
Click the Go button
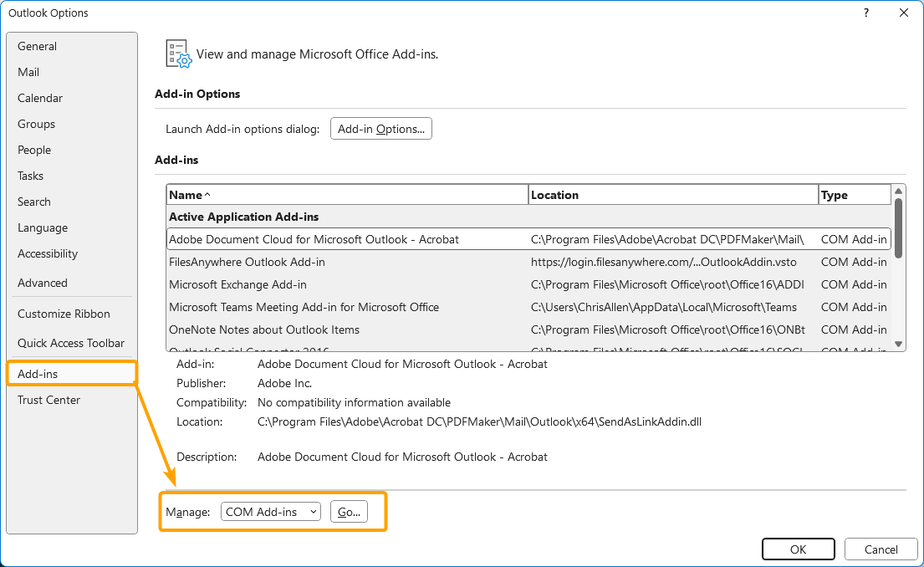tap(349, 512)
